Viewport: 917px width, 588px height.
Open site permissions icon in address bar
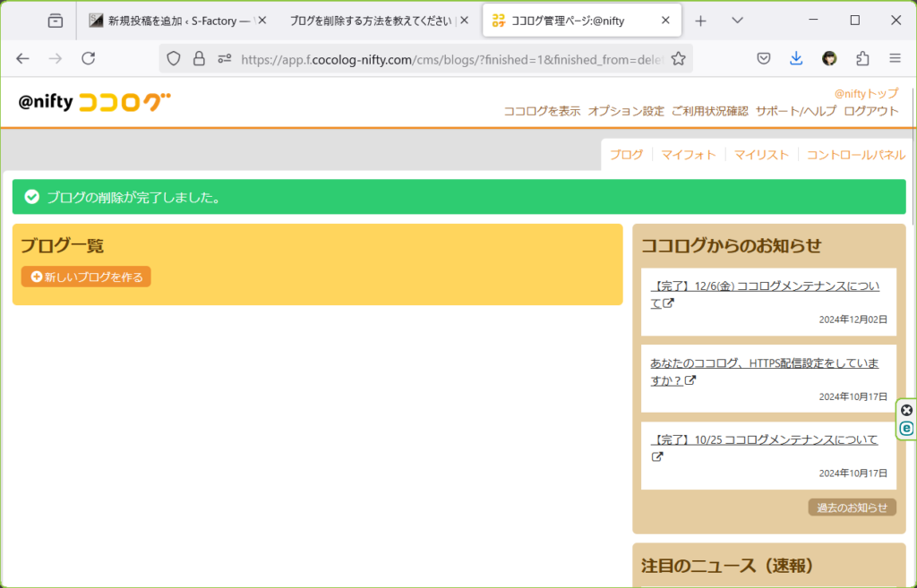coord(225,58)
